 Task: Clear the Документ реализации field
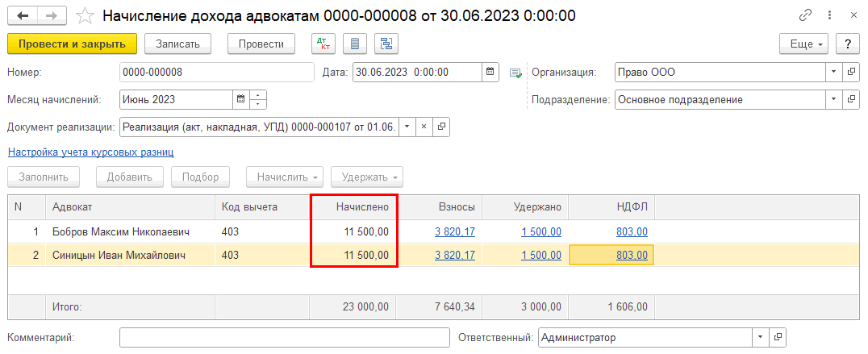point(424,127)
